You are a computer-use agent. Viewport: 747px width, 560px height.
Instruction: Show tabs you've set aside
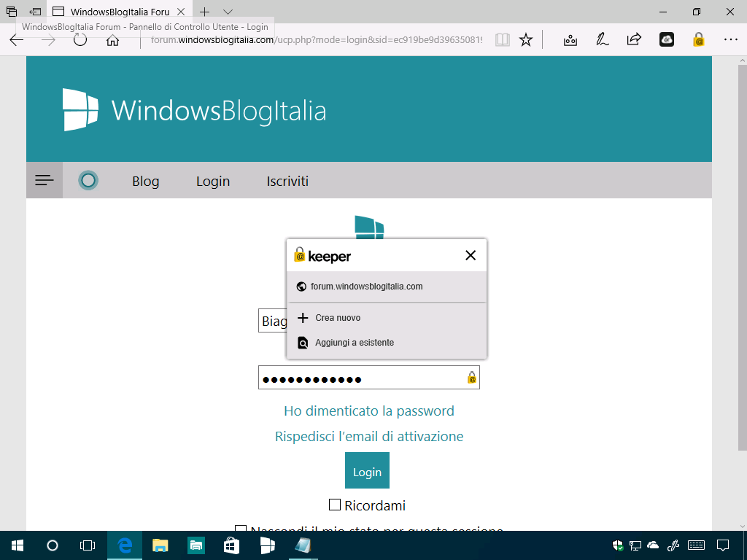[x=12, y=12]
